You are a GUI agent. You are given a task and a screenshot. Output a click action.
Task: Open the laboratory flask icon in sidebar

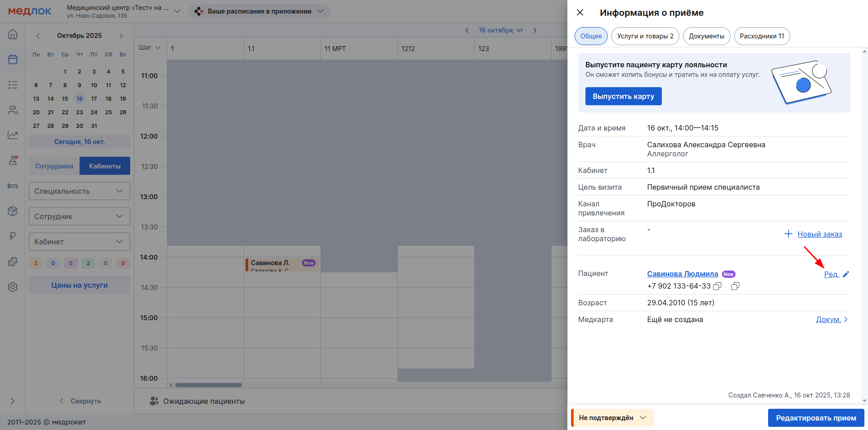tap(13, 160)
